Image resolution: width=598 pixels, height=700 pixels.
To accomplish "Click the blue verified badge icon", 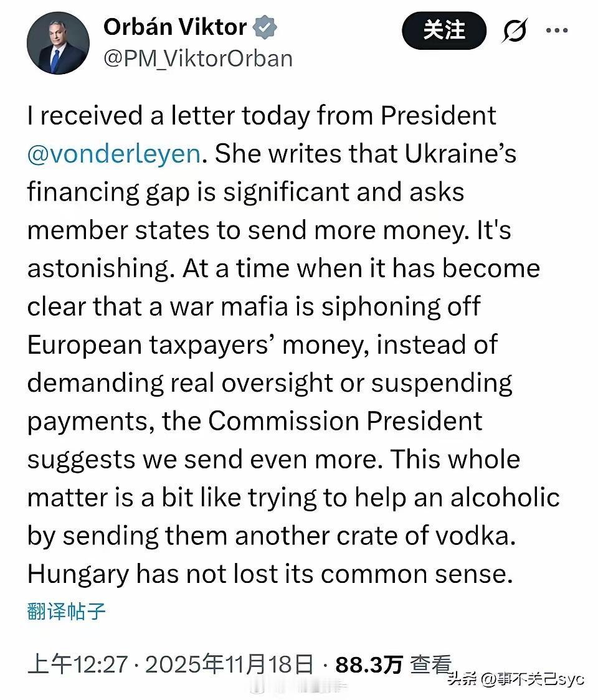I will click(x=264, y=27).
